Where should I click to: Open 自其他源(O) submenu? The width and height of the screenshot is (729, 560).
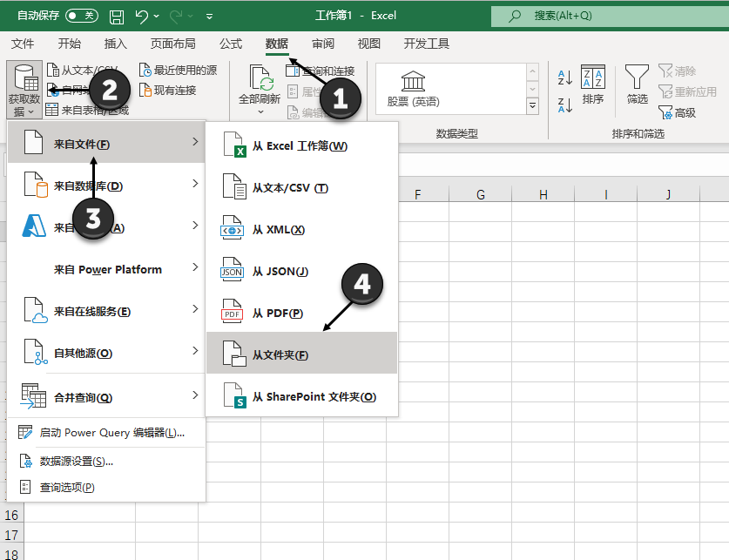coord(106,351)
